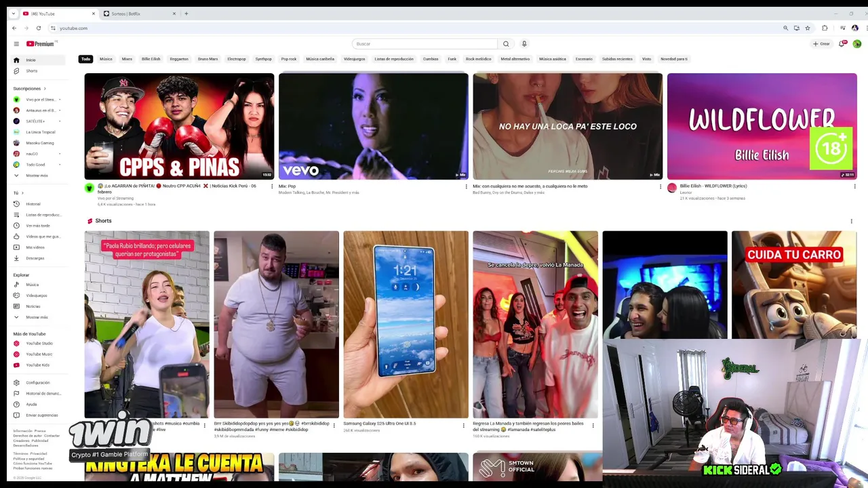Select the Reggaeton filter chip
868x488 pixels.
point(179,59)
